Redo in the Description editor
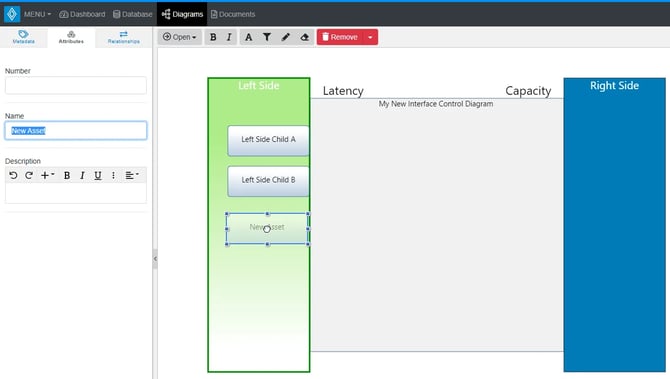Screen dimensions: 670x379 [29, 175]
